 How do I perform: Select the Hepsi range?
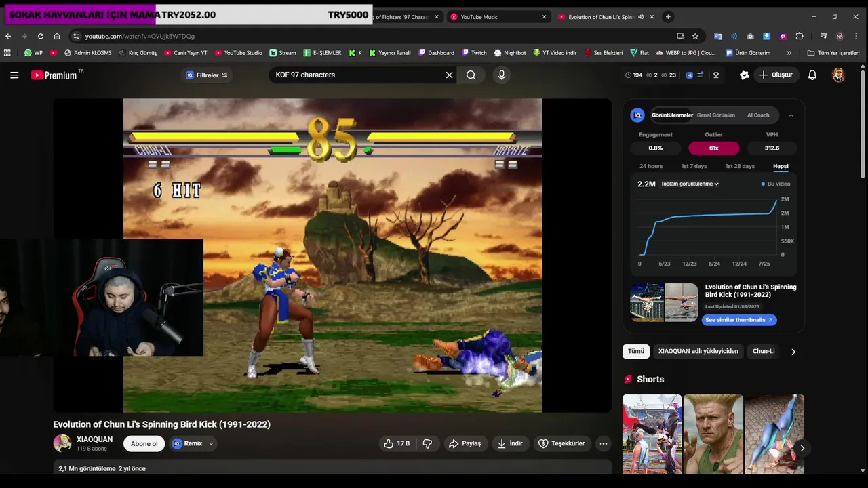pos(781,166)
